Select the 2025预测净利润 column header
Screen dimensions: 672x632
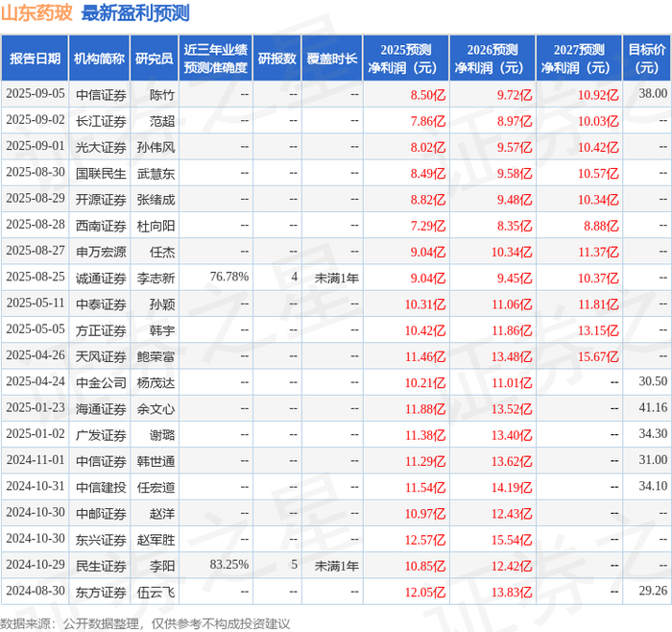(x=406, y=59)
